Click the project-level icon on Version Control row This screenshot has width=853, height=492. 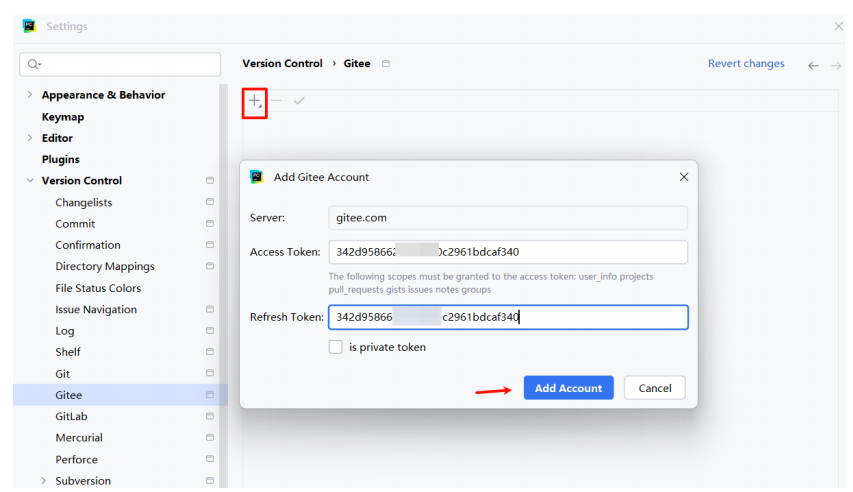tap(210, 180)
